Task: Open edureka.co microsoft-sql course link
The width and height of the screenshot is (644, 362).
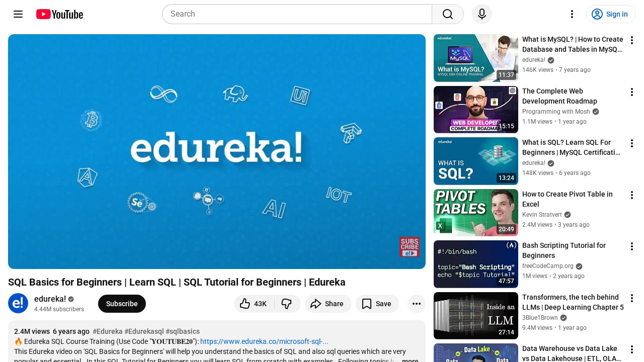Action: [x=264, y=341]
